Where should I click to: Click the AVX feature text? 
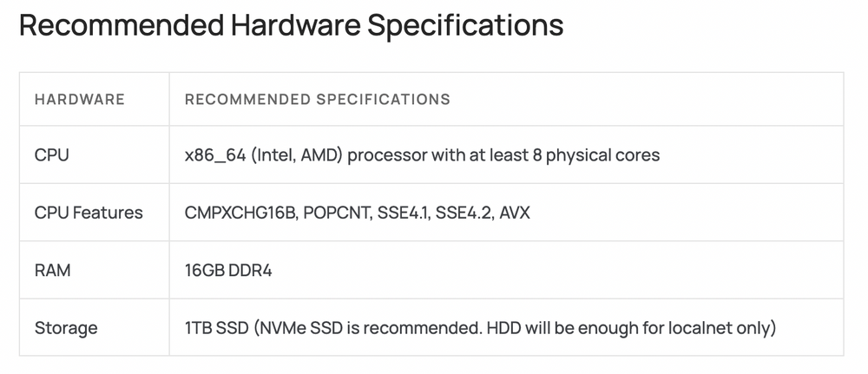(515, 213)
